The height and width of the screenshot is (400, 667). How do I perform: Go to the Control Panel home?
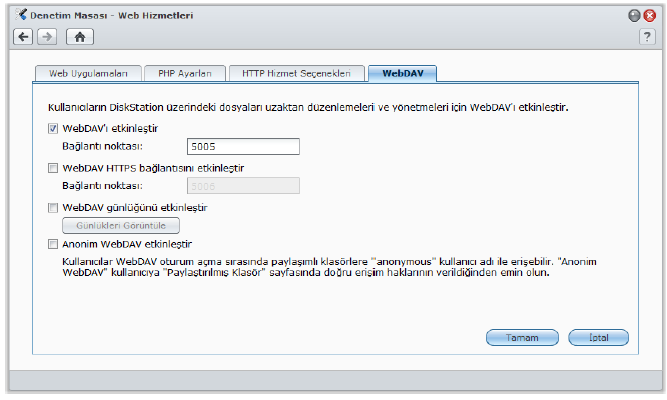80,36
